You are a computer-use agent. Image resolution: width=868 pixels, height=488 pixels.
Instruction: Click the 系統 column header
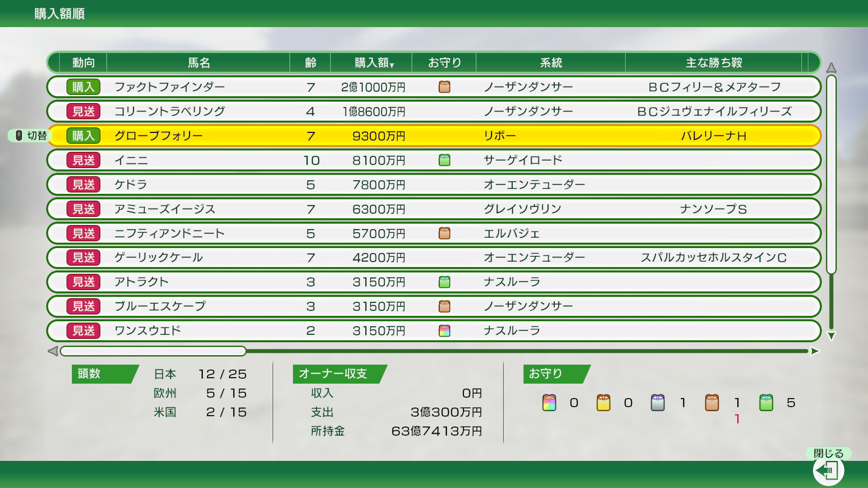(x=551, y=62)
